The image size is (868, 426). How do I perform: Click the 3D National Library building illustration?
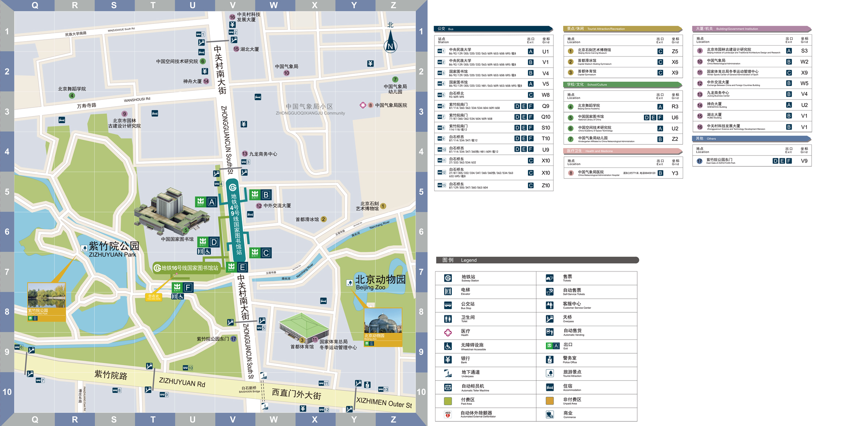(x=171, y=211)
